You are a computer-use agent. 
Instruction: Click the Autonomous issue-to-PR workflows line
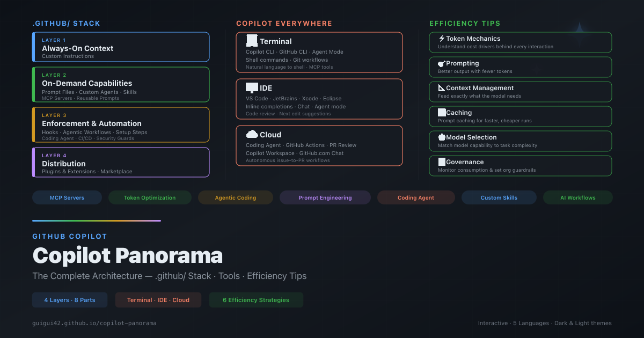click(288, 160)
